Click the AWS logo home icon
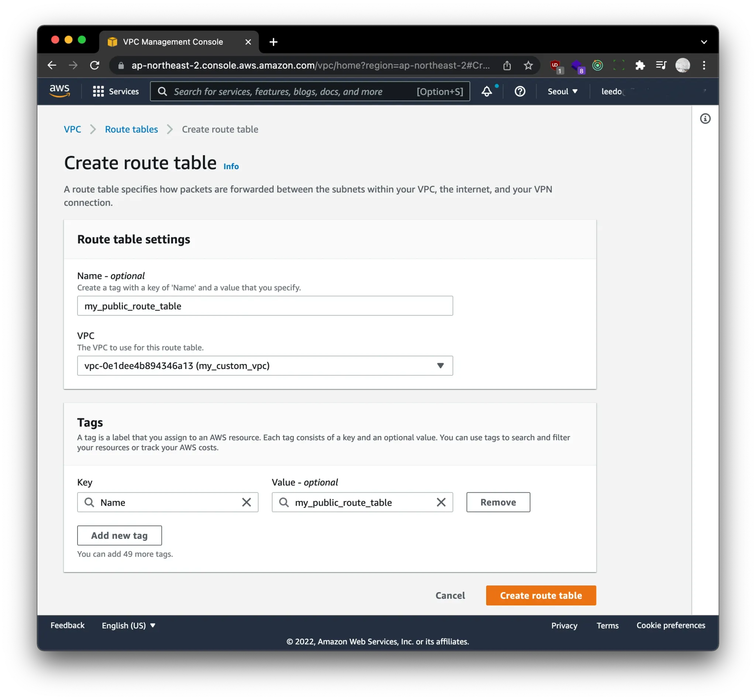 click(x=59, y=91)
